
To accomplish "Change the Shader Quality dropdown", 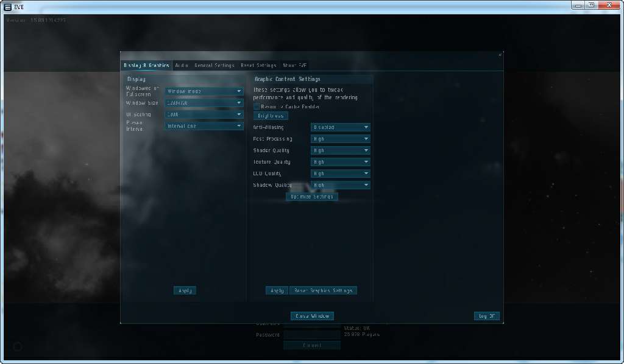I will [x=340, y=150].
